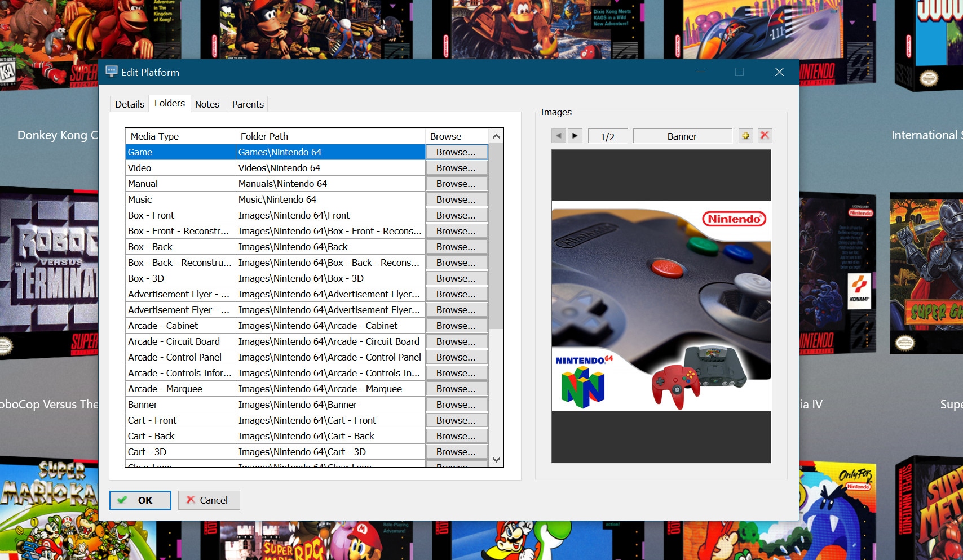Click the Browse column header
The image size is (963, 560).
tap(457, 136)
